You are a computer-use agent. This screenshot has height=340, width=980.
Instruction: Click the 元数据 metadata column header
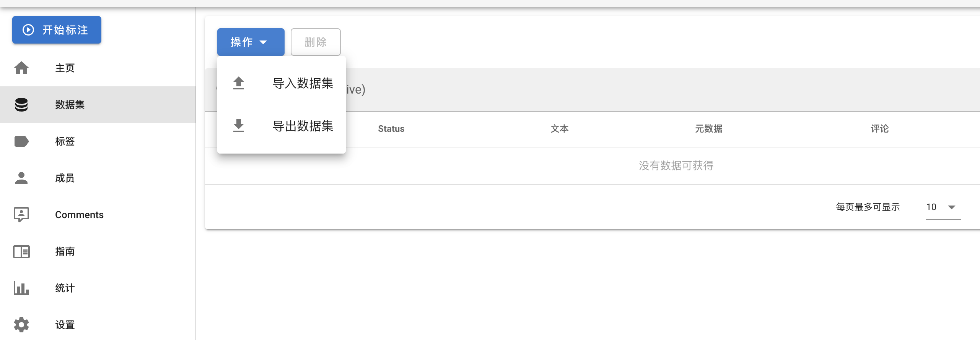(708, 129)
